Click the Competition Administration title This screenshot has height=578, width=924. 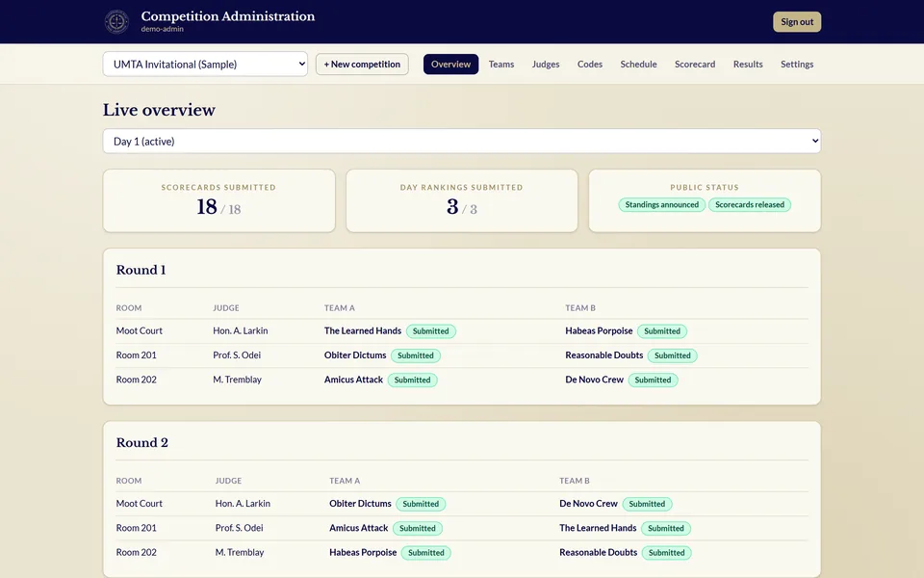coord(227,16)
